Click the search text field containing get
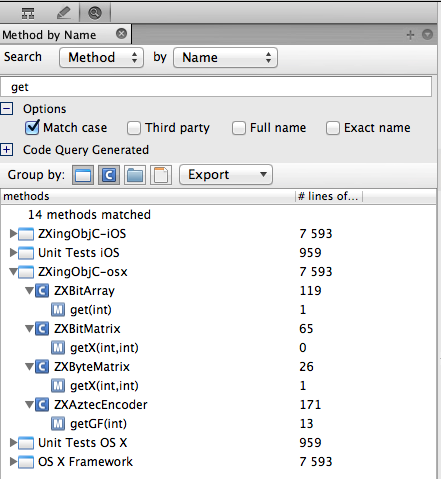Viewport: 441px width, 479px height. point(216,87)
